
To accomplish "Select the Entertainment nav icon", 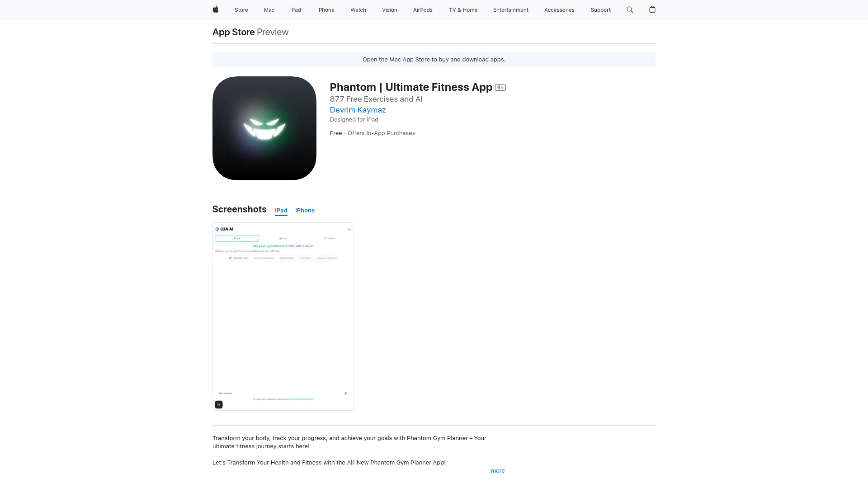I will [x=511, y=9].
